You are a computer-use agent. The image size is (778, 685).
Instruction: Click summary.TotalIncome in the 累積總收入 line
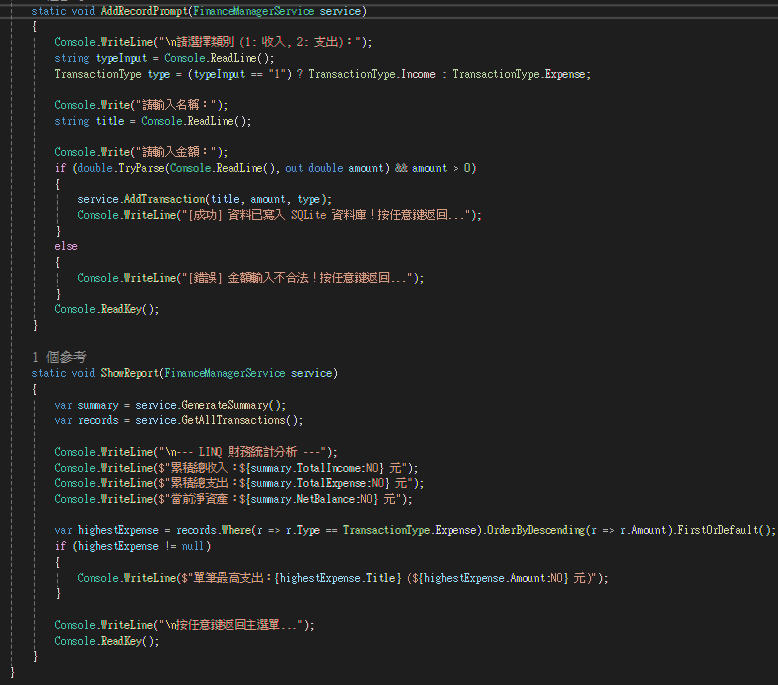[306, 468]
